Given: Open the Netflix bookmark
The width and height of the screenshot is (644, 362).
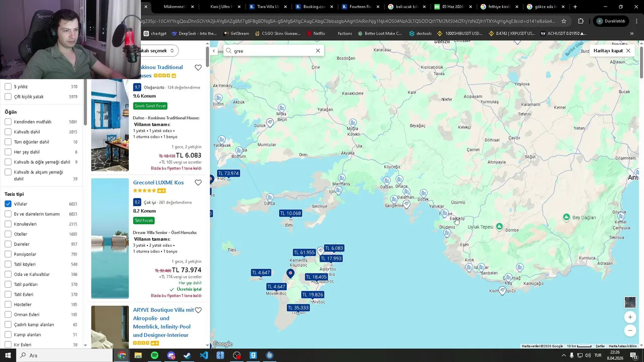Looking at the screenshot, I should [x=315, y=34].
